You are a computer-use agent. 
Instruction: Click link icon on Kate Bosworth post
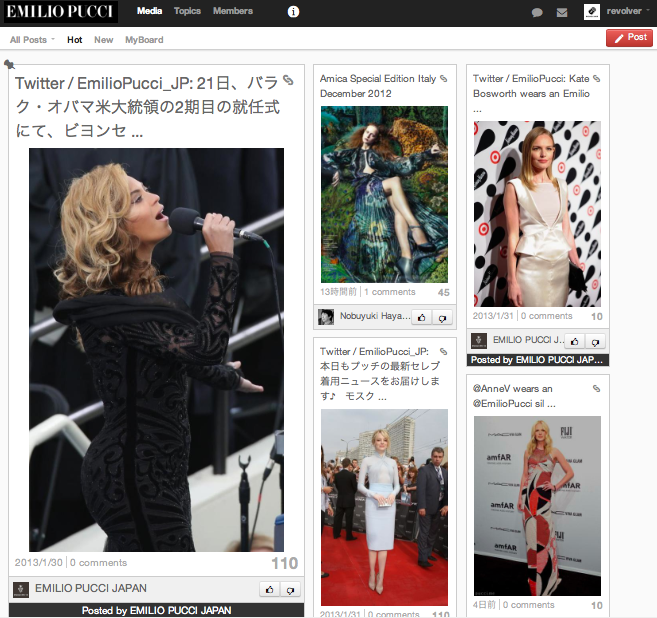[x=596, y=78]
